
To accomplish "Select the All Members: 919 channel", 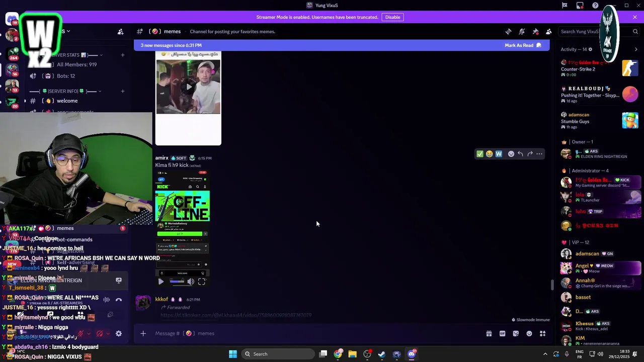I will coord(76,64).
